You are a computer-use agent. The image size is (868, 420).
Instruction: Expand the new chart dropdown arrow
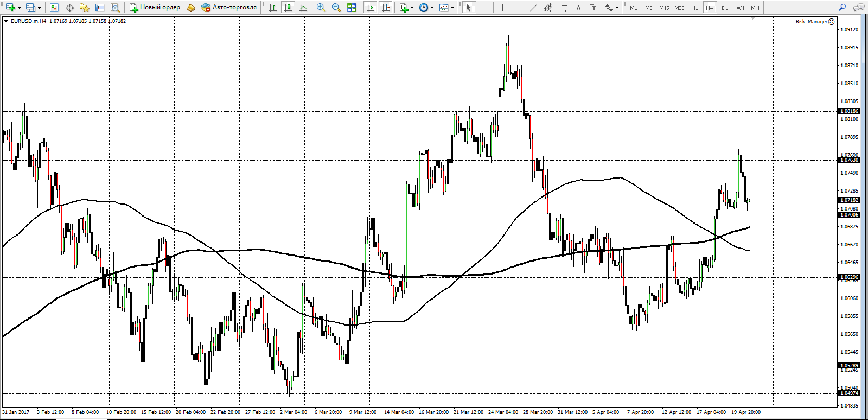(19, 8)
